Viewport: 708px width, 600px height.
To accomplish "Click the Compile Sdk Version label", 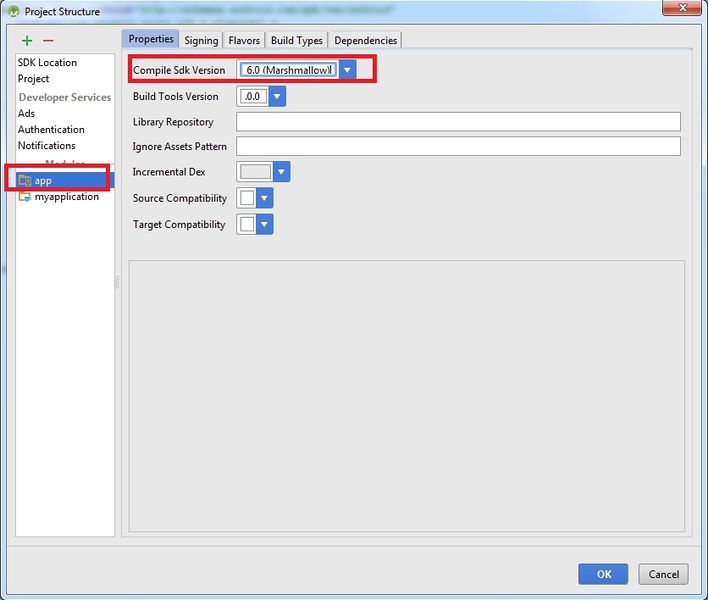I will (179, 70).
